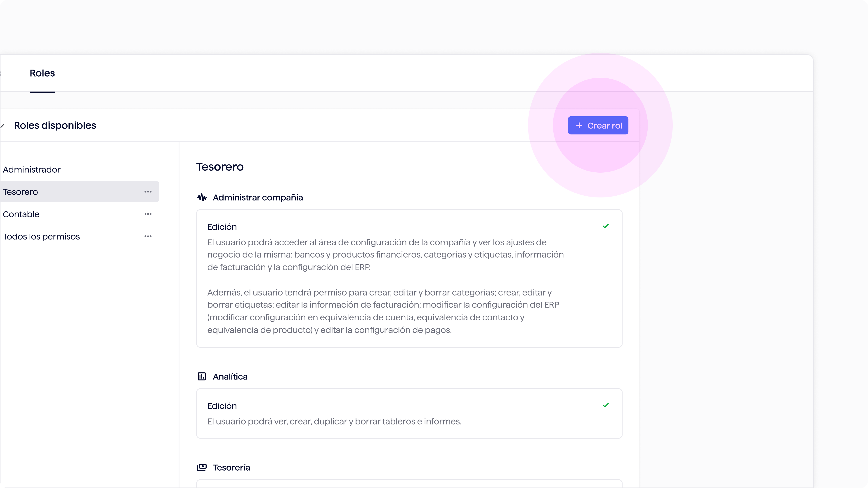
Task: Click the Administrar compañía pulse icon
Action: (201, 197)
